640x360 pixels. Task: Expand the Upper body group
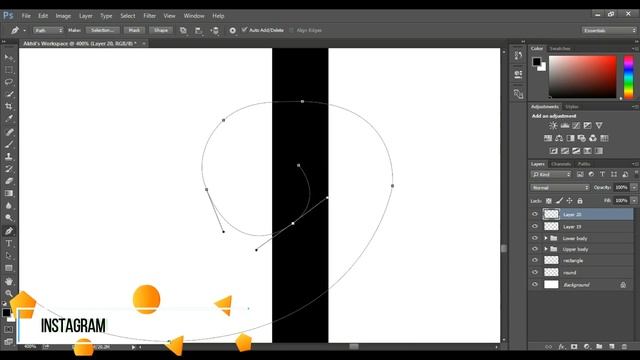(x=546, y=249)
